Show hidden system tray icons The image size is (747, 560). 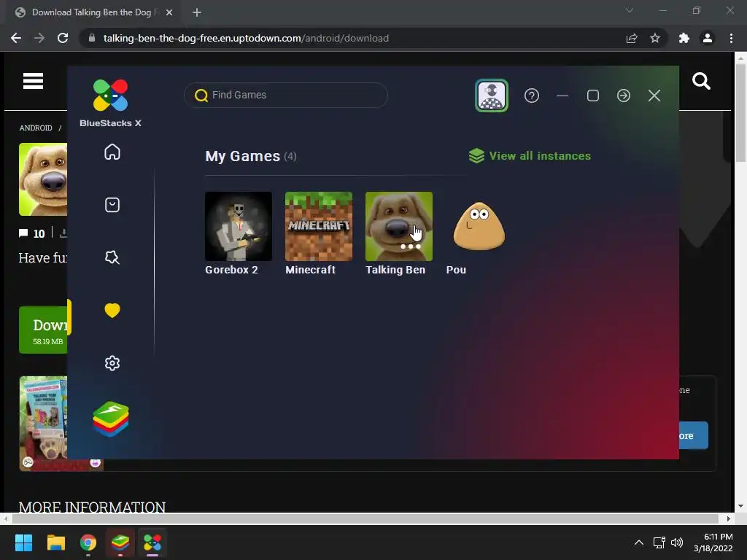(639, 542)
